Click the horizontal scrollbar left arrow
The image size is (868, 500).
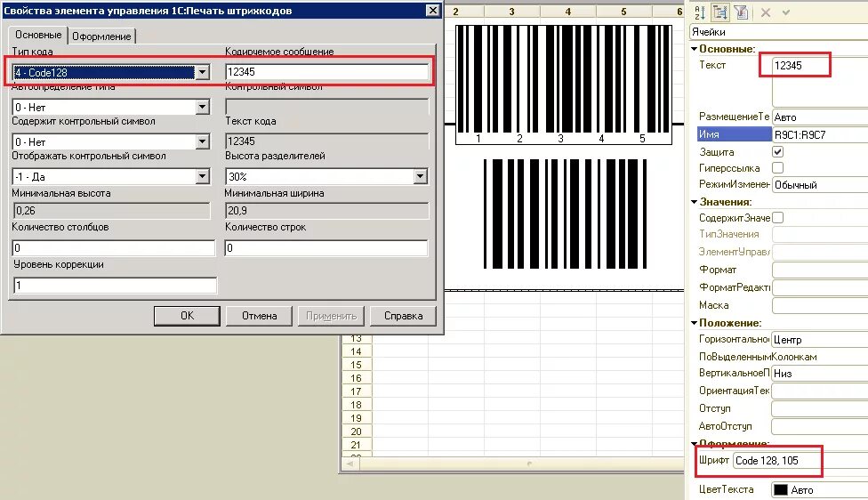350,464
